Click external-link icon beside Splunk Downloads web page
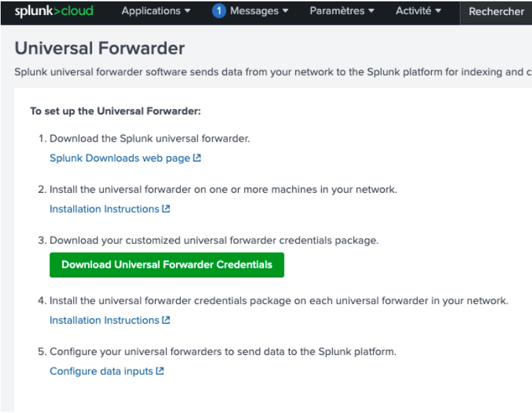 197,158
